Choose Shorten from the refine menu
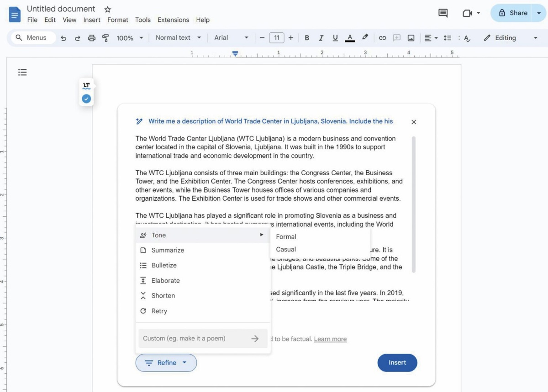Viewport: 548px width, 392px height. click(x=203, y=296)
